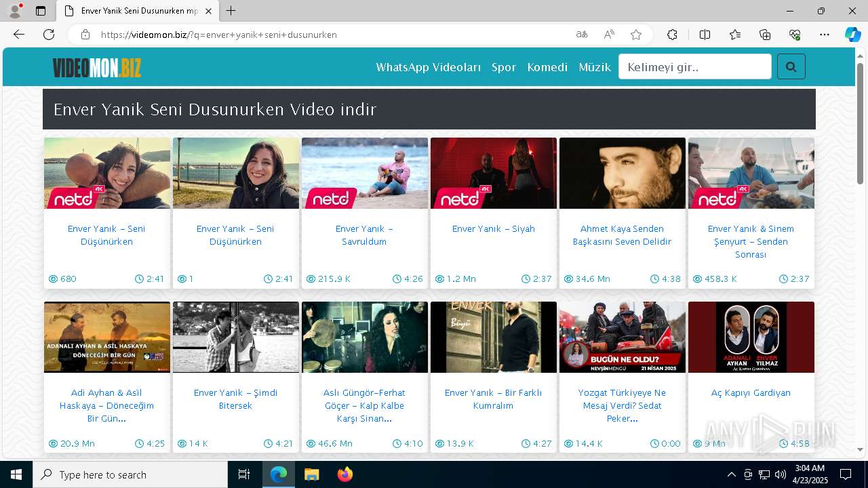Open the Spor category
This screenshot has width=868, height=488.
pyautogui.click(x=504, y=67)
